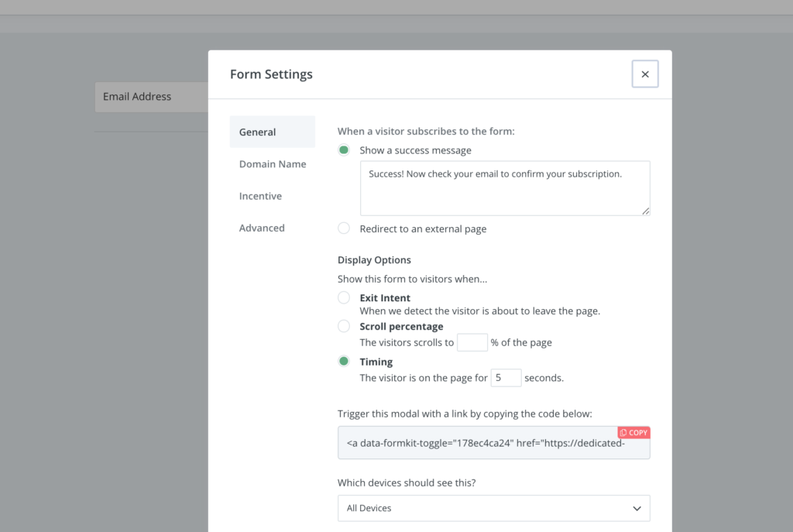Image resolution: width=793 pixels, height=532 pixels.
Task: Enable the Exit Intent display option
Action: [x=344, y=298]
